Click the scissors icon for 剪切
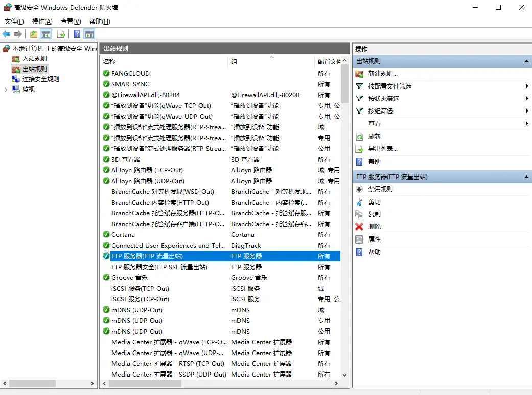 [359, 202]
